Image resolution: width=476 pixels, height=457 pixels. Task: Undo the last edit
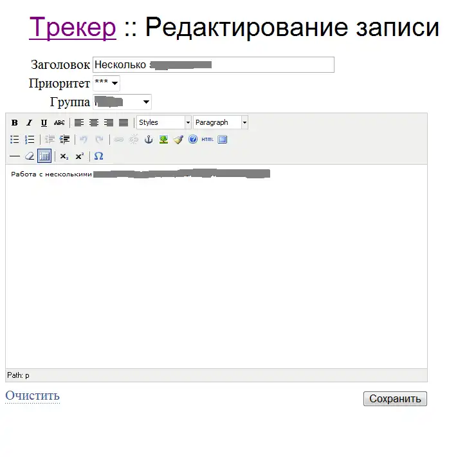84,140
